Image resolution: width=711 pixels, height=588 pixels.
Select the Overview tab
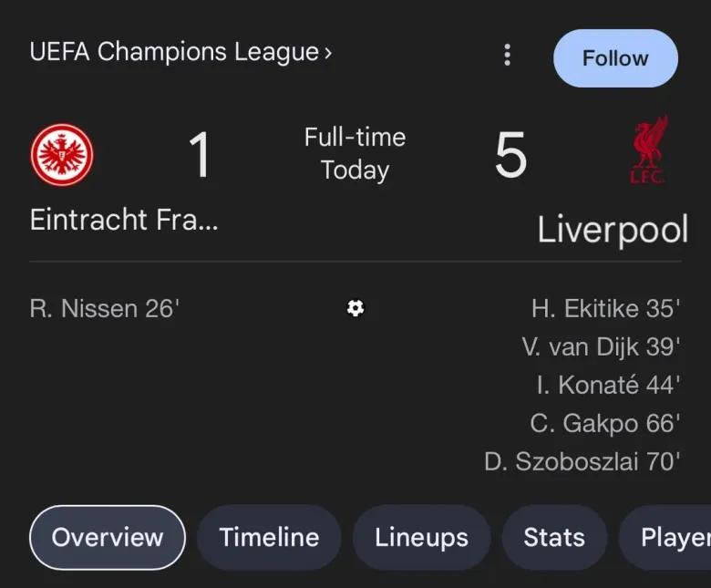click(108, 538)
